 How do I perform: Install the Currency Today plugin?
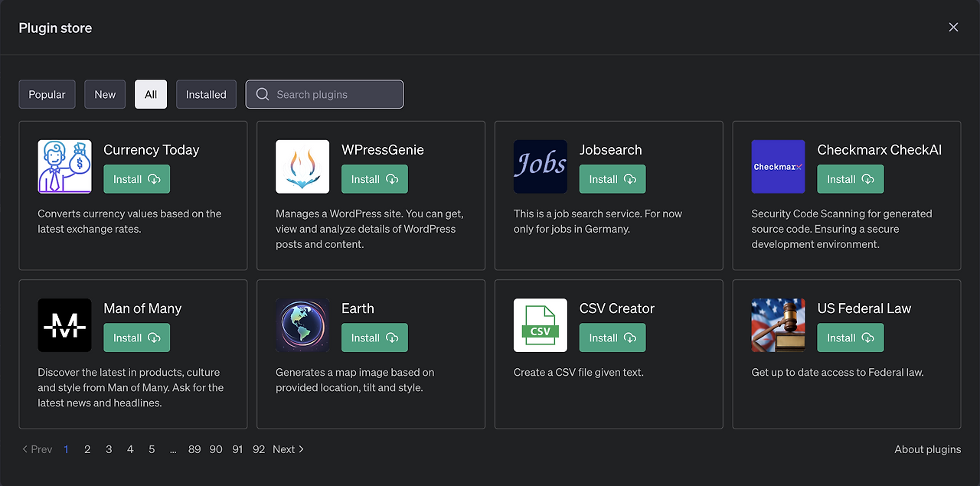coord(136,179)
